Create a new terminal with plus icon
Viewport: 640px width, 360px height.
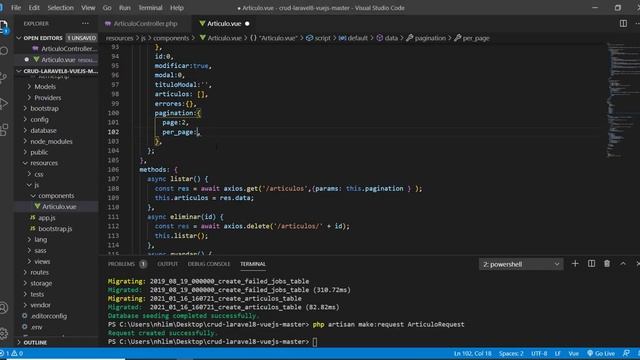pos(575,264)
